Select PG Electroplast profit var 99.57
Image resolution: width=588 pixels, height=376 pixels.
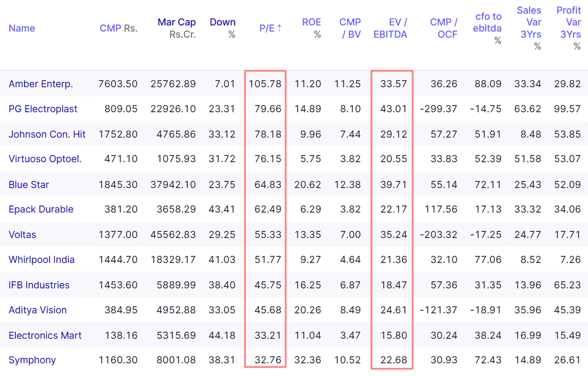click(x=567, y=109)
